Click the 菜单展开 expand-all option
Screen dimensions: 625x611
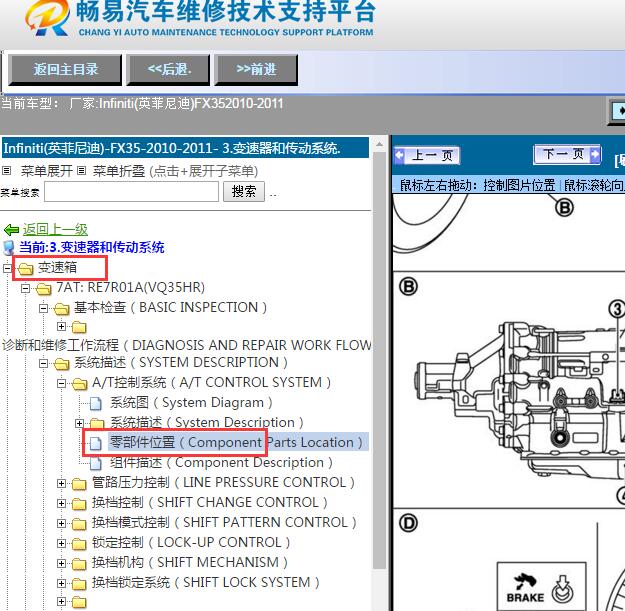point(46,171)
